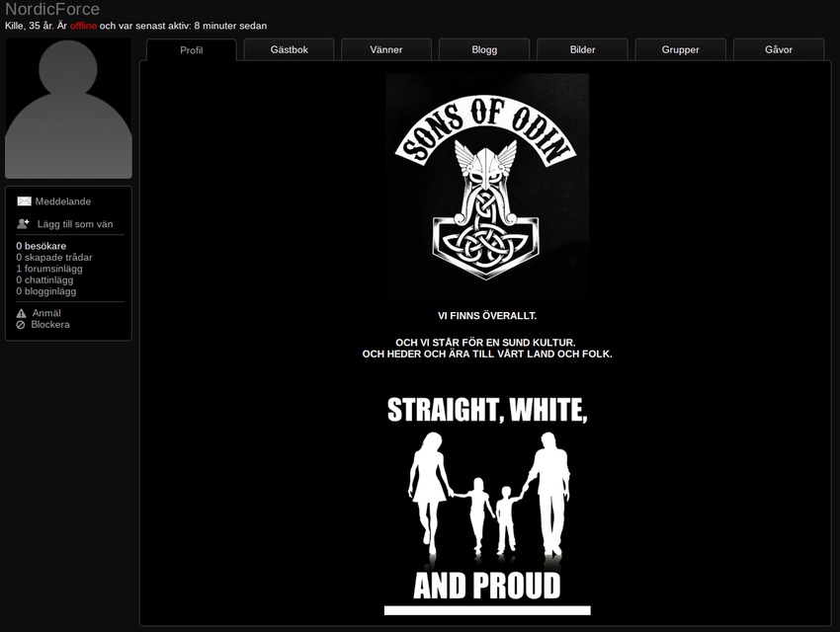The image size is (840, 632).
Task: Click the warning triangle Anmäl icon
Action: click(21, 313)
